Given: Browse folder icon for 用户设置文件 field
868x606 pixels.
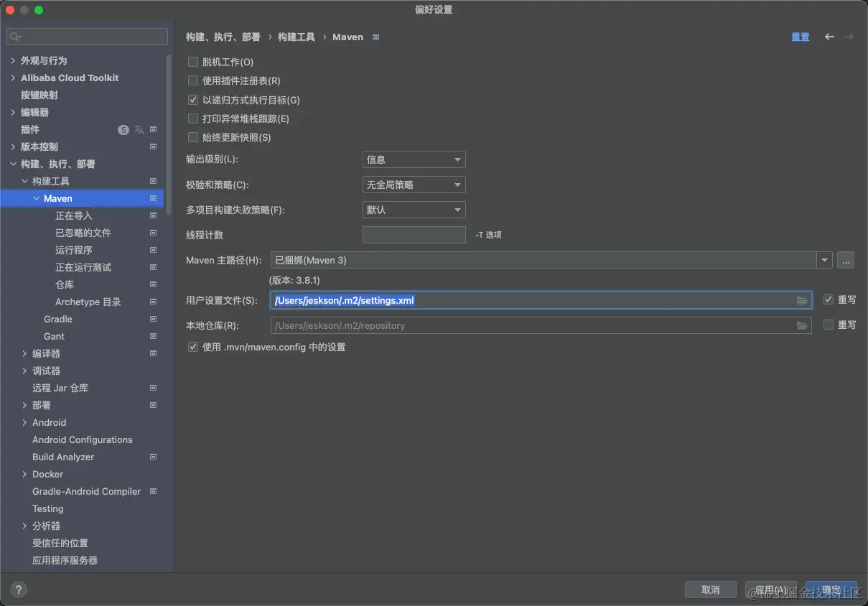Looking at the screenshot, I should (802, 301).
